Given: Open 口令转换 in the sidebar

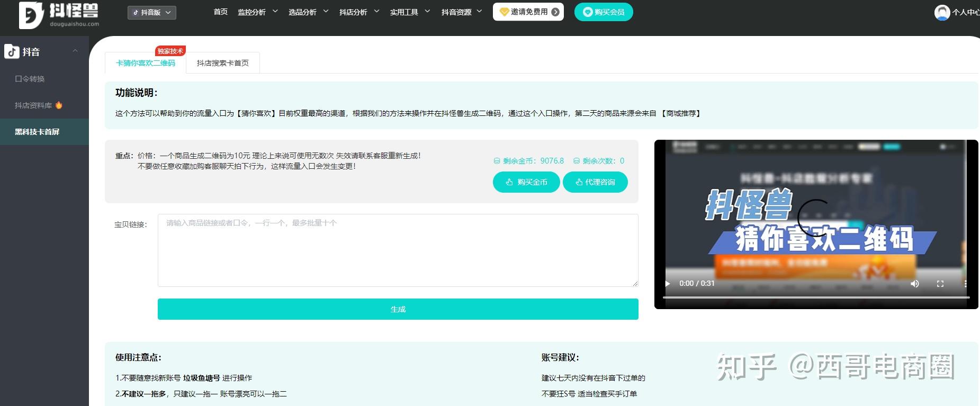Looking at the screenshot, I should 30,79.
